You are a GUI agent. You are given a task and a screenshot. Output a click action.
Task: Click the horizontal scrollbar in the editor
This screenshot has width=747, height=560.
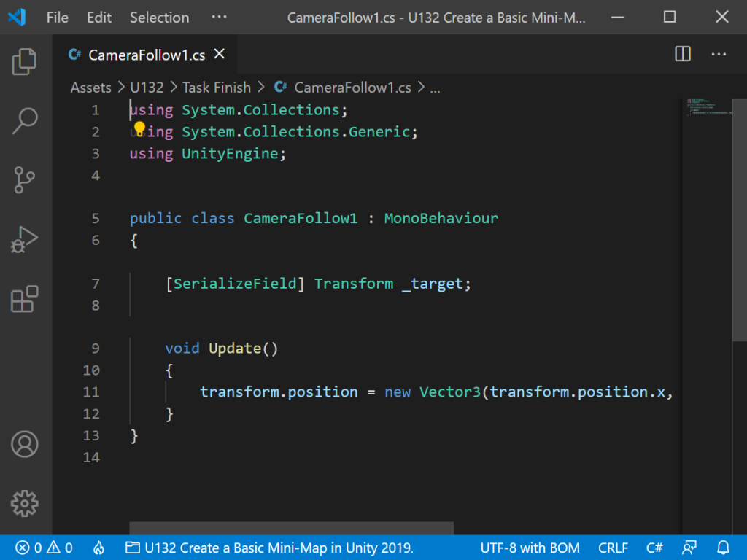(291, 528)
